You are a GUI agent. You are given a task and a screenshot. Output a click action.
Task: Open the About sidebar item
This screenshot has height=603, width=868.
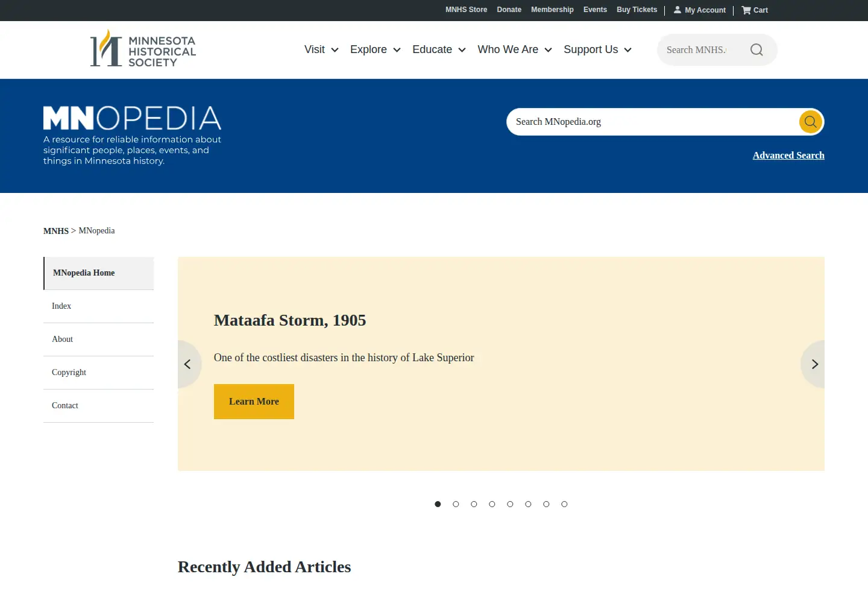tap(99, 339)
